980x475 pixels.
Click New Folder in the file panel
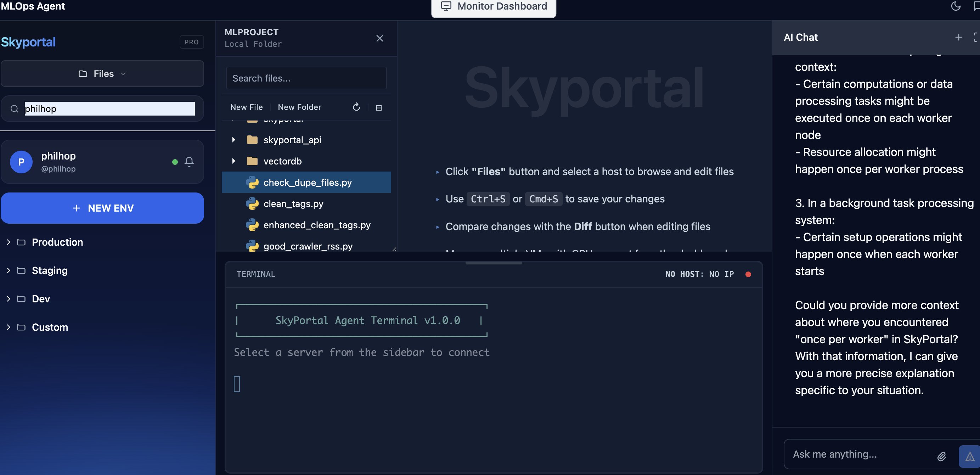299,107
